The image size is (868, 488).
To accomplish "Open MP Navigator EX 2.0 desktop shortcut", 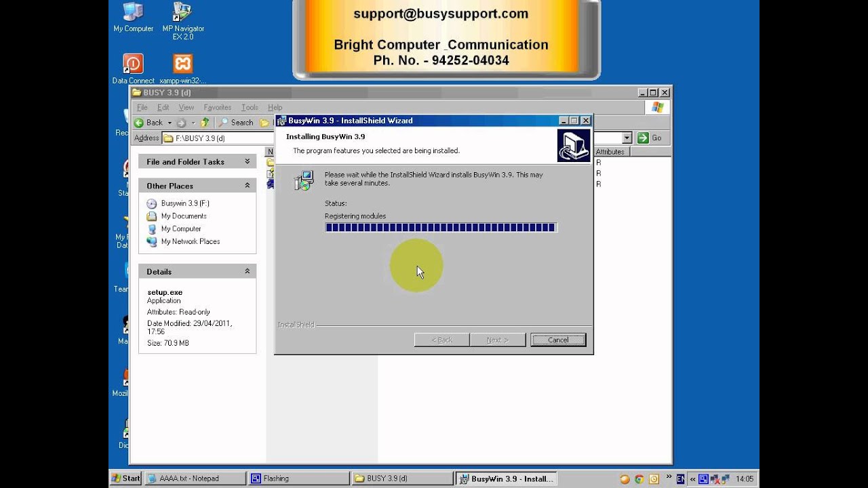I will coord(182,21).
